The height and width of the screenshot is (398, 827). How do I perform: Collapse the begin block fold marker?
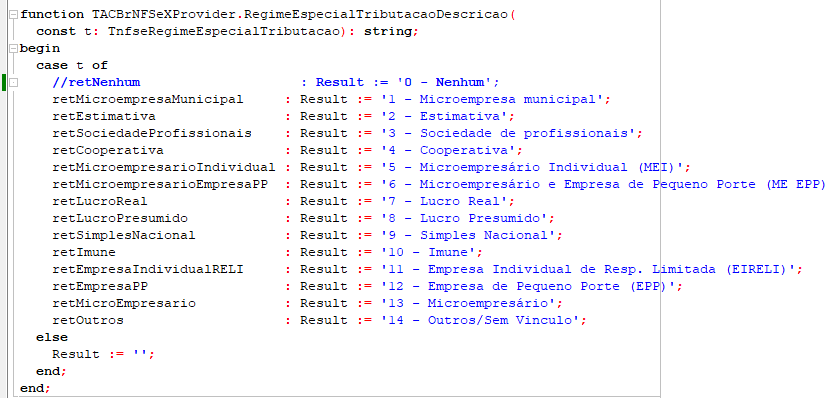coord(13,48)
